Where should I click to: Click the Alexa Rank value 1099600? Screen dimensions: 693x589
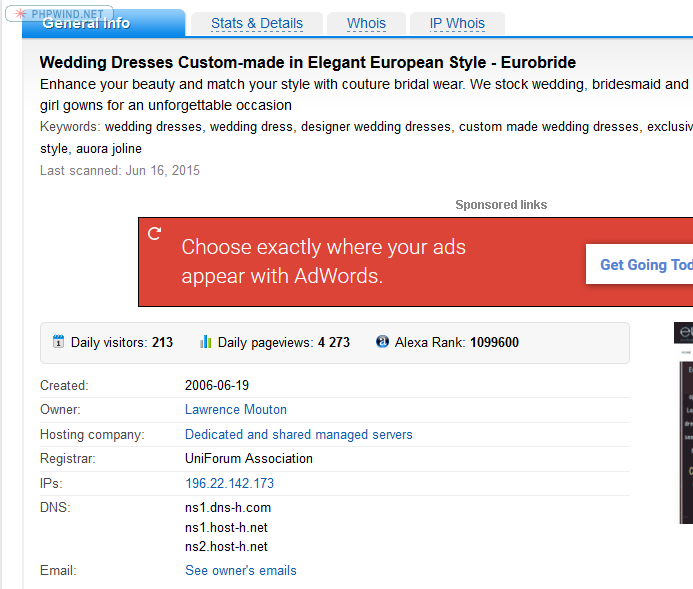pos(494,342)
